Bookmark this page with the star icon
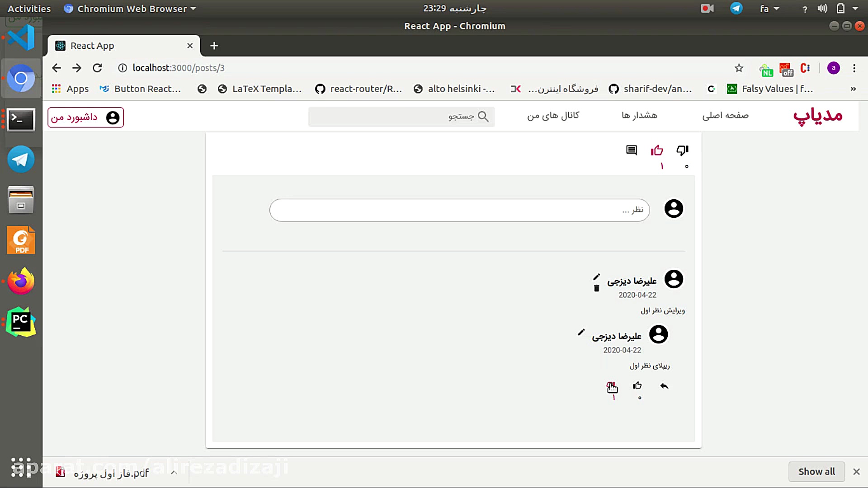868x488 pixels. pos(739,68)
